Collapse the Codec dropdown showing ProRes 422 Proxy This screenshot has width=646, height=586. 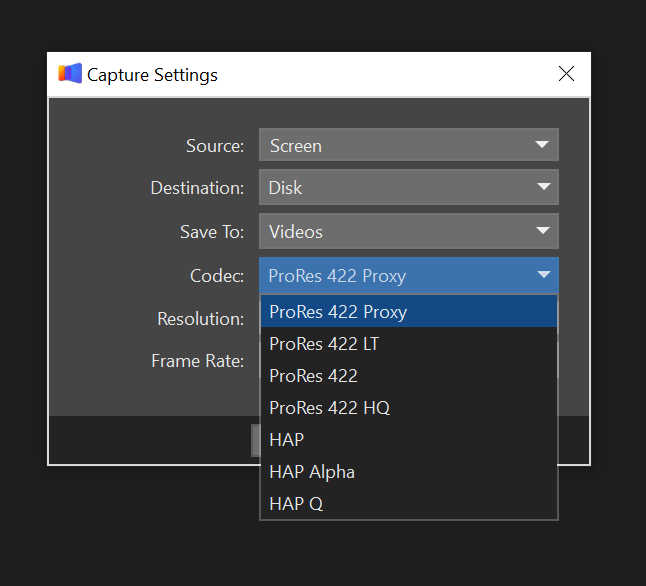(x=409, y=275)
